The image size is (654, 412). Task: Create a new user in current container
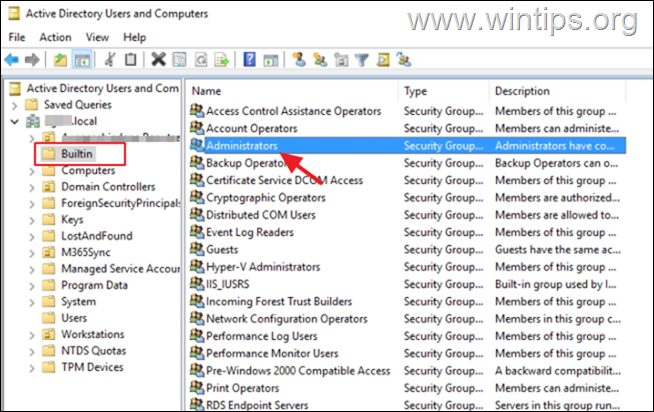click(x=299, y=60)
